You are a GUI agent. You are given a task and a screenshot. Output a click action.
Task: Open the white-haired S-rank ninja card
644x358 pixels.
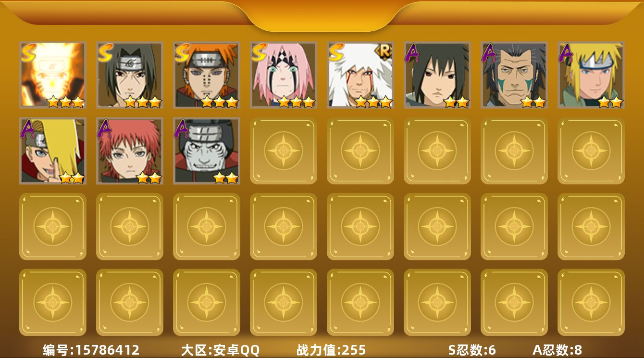click(360, 74)
